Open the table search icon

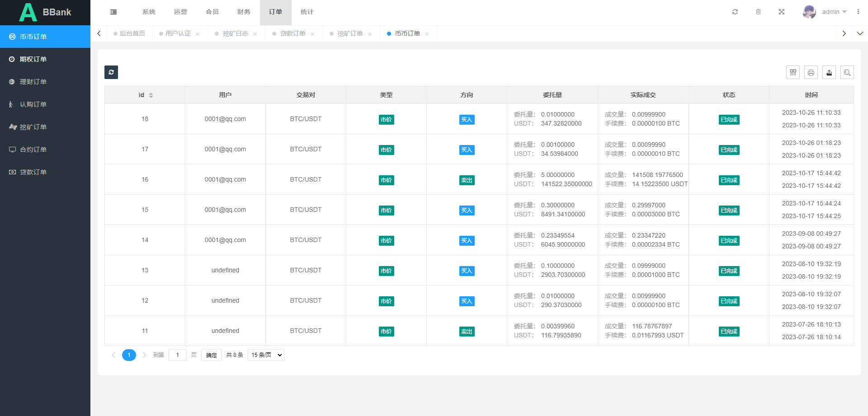coord(847,72)
